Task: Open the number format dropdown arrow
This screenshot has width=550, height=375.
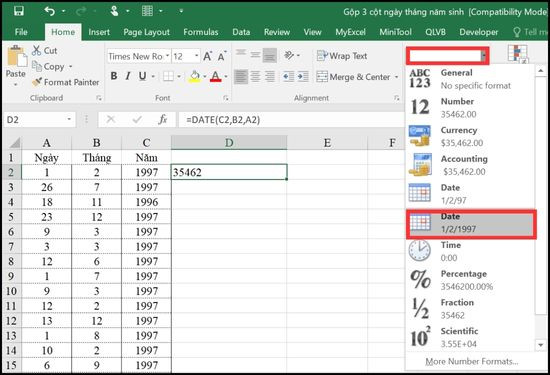Action: pyautogui.click(x=483, y=56)
